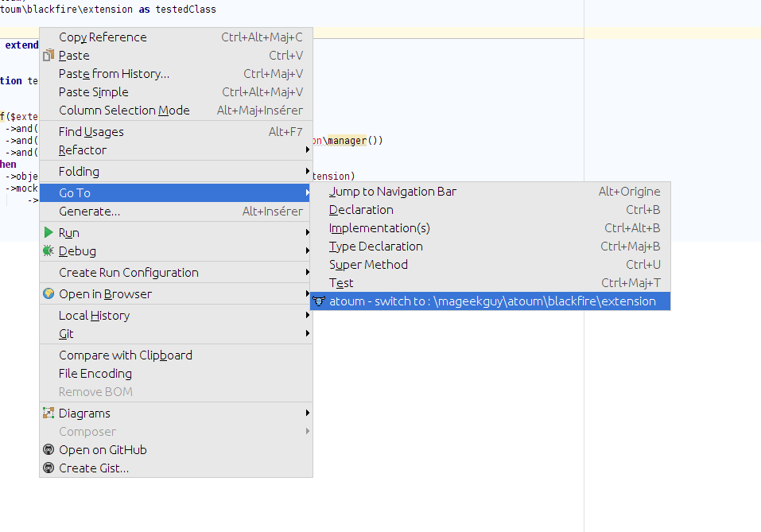
Task: Go to Declaration submenu item
Action: click(490, 210)
